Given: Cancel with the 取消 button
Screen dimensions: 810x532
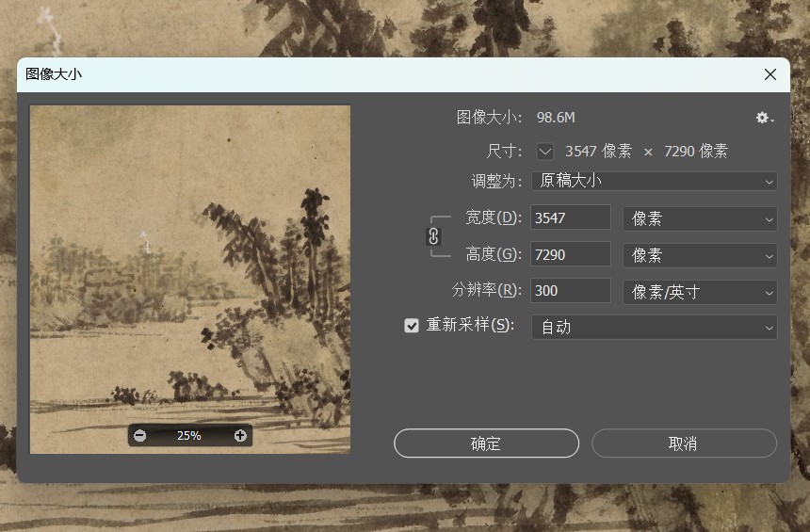Looking at the screenshot, I should (684, 443).
